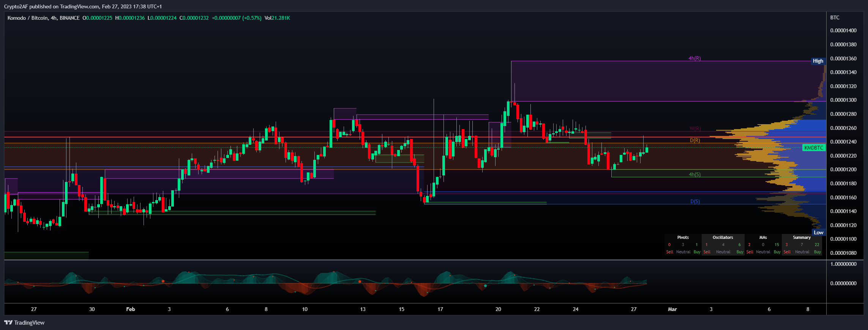
Task: Click the MAs Buy count 15
Action: coord(777,245)
